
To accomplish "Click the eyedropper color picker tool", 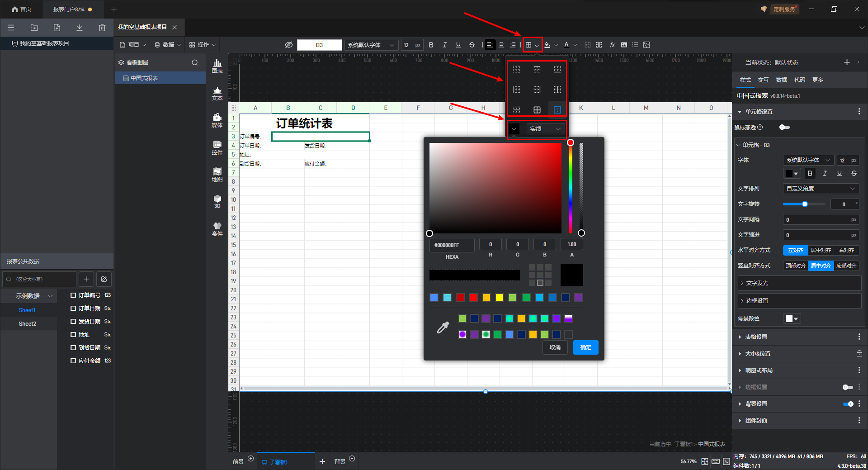I will click(x=443, y=328).
